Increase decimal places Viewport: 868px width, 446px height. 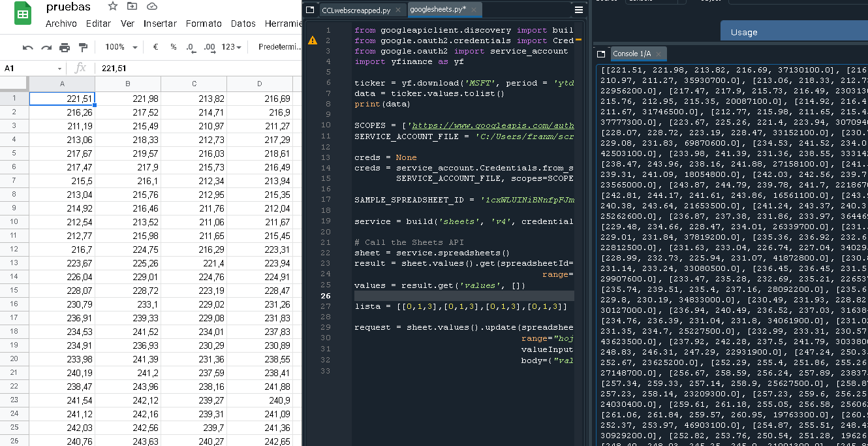(x=209, y=47)
